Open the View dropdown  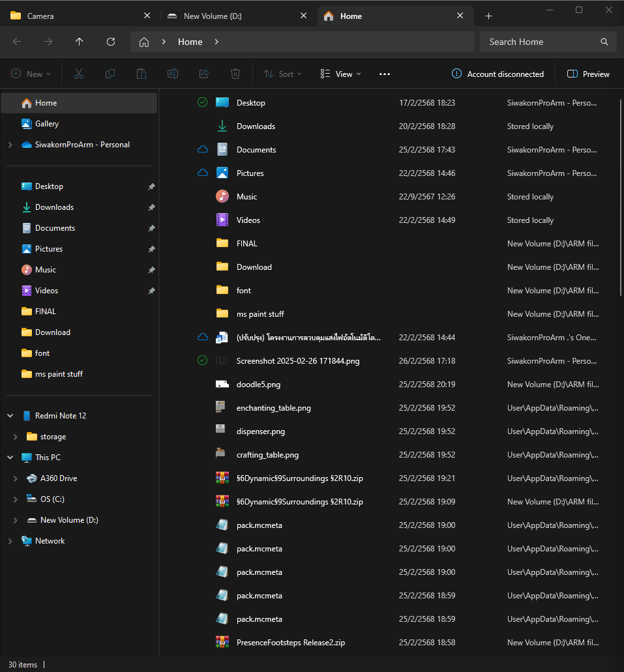click(x=340, y=74)
